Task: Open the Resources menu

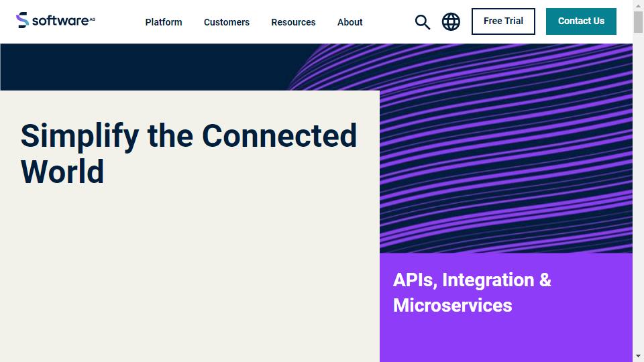Action: 293,22
